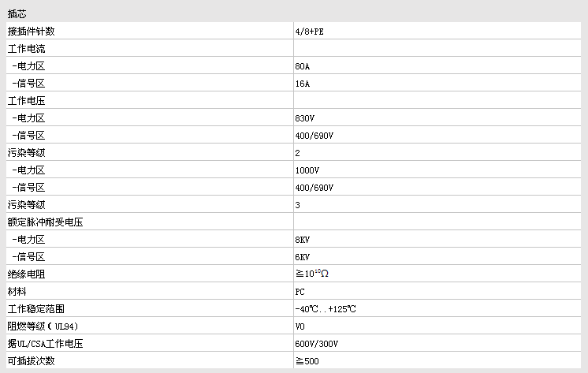
Task: Click the ≧500 mating cycles value
Action: tap(307, 361)
